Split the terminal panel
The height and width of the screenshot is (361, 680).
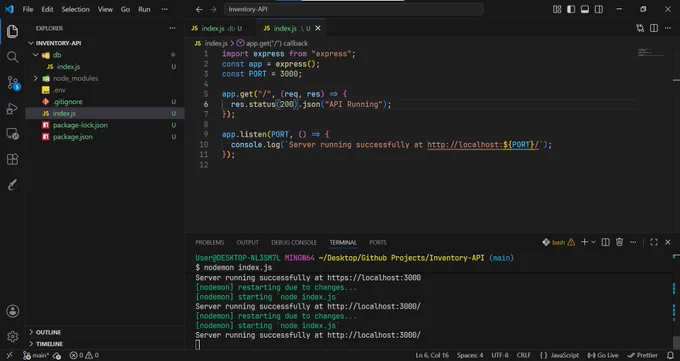coord(605,242)
